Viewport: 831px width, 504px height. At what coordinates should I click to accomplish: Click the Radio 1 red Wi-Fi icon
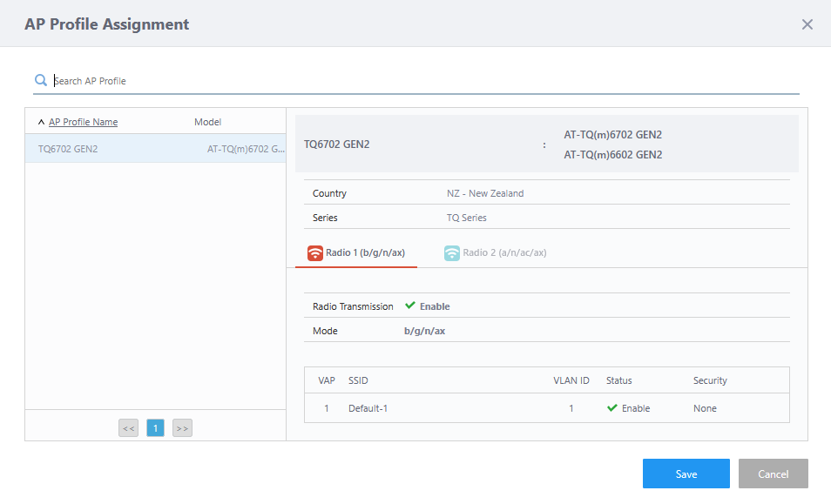(x=314, y=253)
